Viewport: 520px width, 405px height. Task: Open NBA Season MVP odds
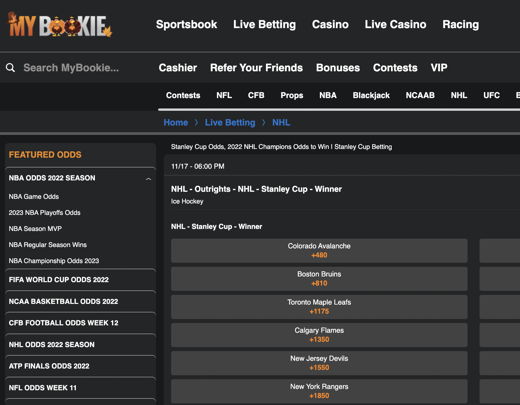click(35, 229)
